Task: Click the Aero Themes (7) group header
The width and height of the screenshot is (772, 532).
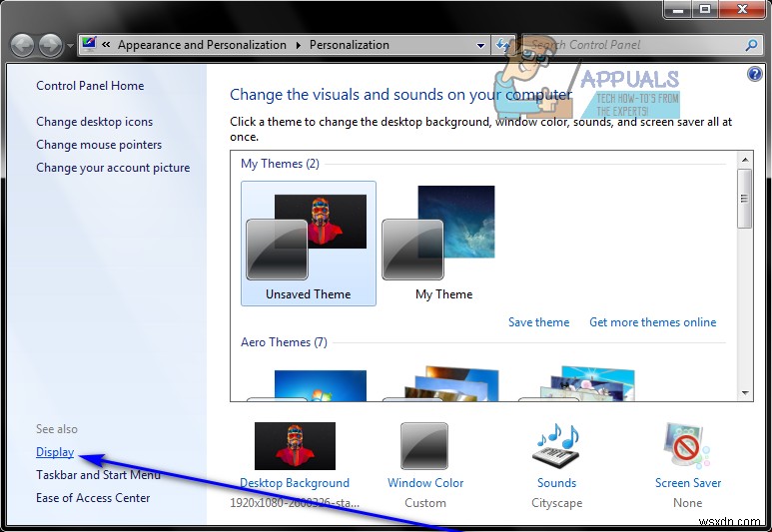Action: click(x=284, y=342)
